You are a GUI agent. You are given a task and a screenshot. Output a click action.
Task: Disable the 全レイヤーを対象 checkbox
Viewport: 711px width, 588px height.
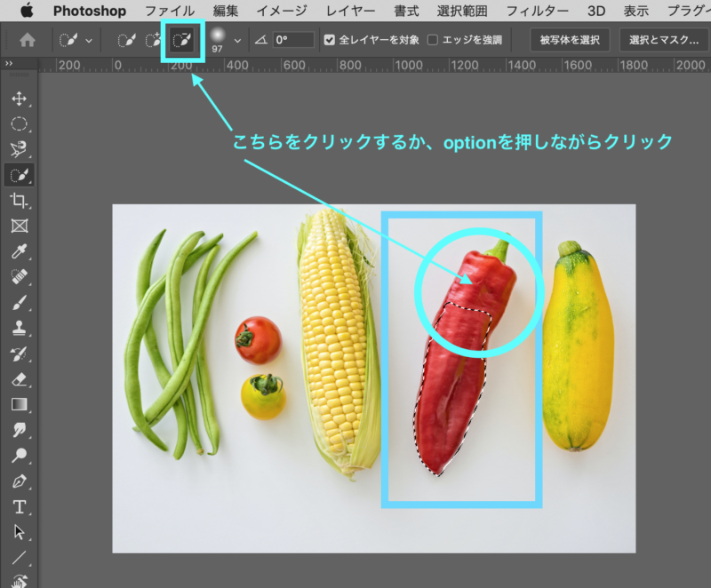(x=331, y=40)
